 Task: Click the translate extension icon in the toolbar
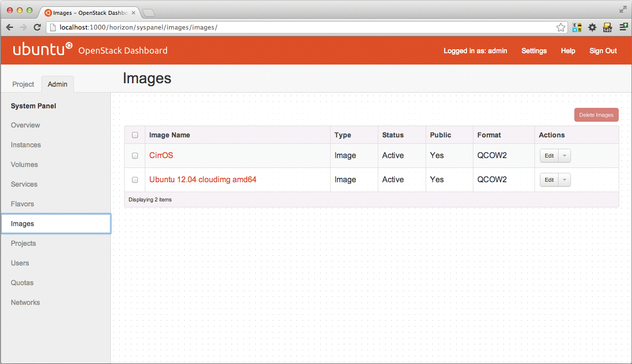pos(576,27)
